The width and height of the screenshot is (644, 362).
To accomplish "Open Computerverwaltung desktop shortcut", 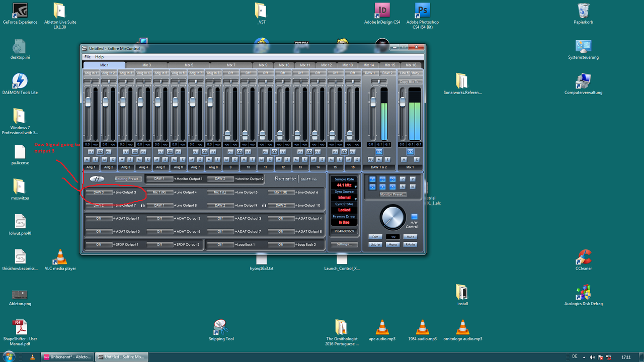I will click(x=583, y=84).
